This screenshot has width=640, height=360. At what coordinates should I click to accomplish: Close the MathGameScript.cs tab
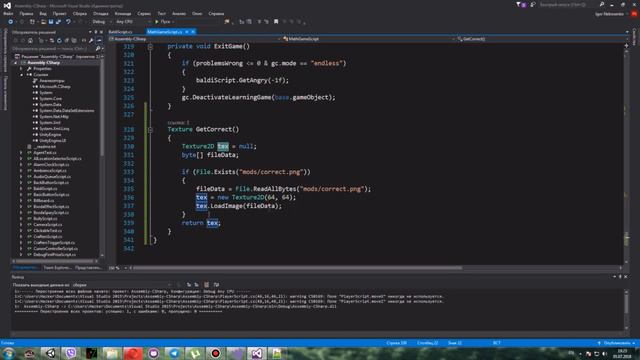pos(193,32)
